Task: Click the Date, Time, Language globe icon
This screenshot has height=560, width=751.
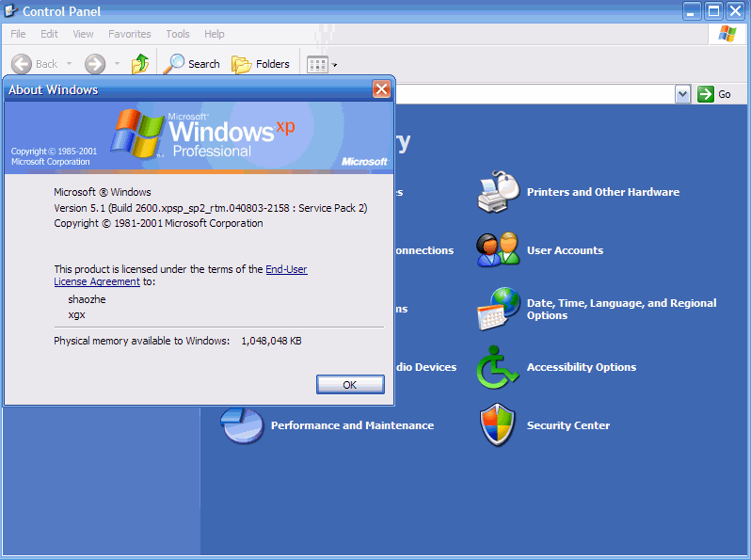Action: pos(498,309)
